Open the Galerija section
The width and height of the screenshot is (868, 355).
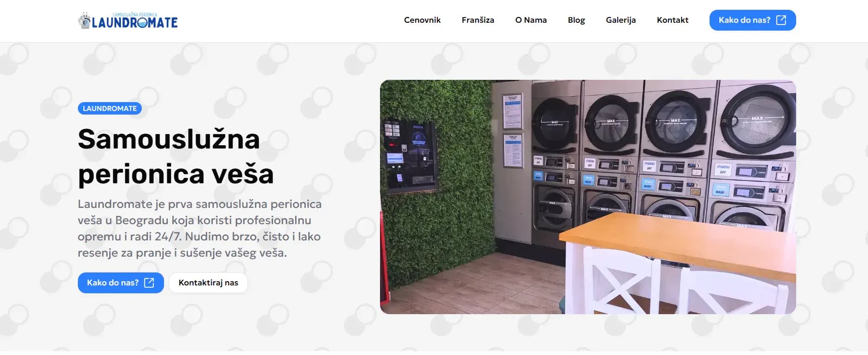click(621, 20)
